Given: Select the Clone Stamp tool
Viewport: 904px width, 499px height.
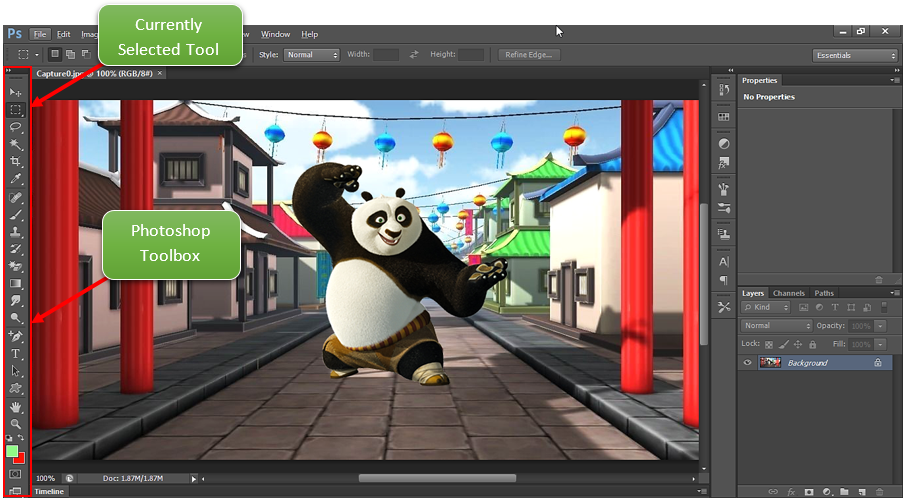Looking at the screenshot, I should tap(16, 232).
